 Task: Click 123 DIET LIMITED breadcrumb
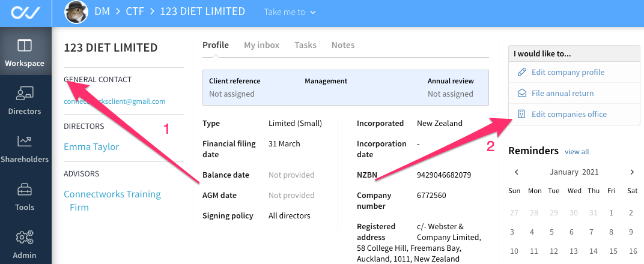pos(202,11)
